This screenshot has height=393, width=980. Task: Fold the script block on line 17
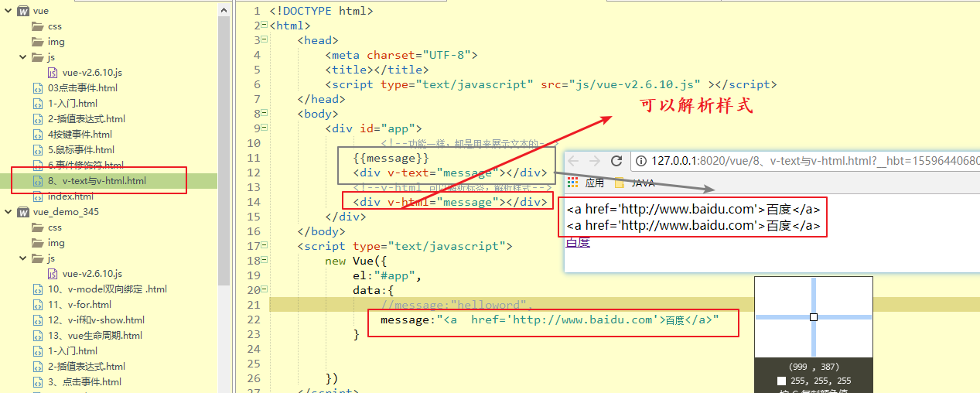[x=264, y=245]
